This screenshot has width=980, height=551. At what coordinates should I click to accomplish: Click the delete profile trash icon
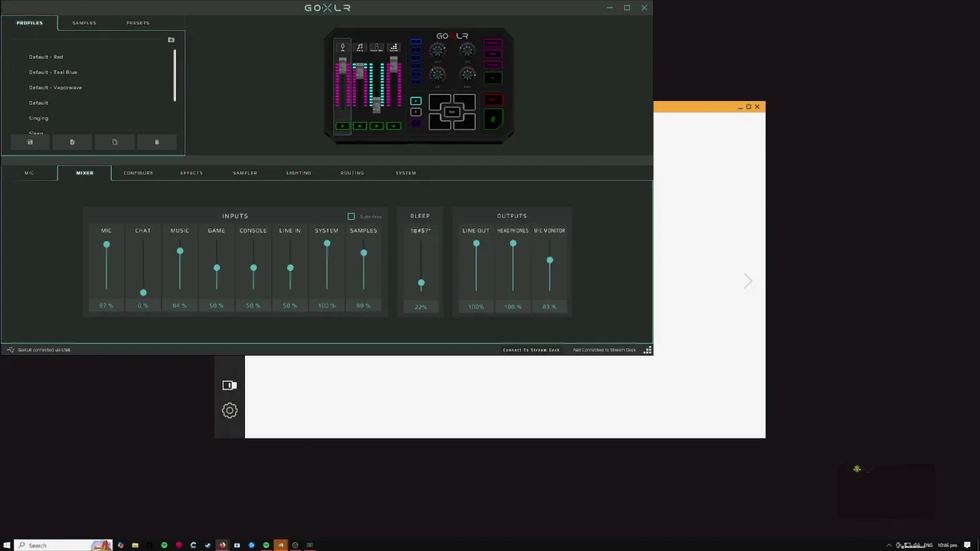click(x=157, y=142)
